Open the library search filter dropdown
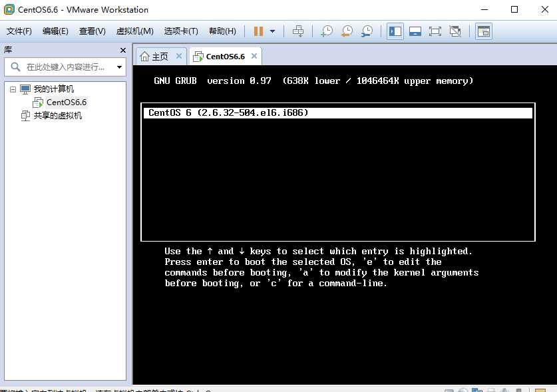 (119, 67)
